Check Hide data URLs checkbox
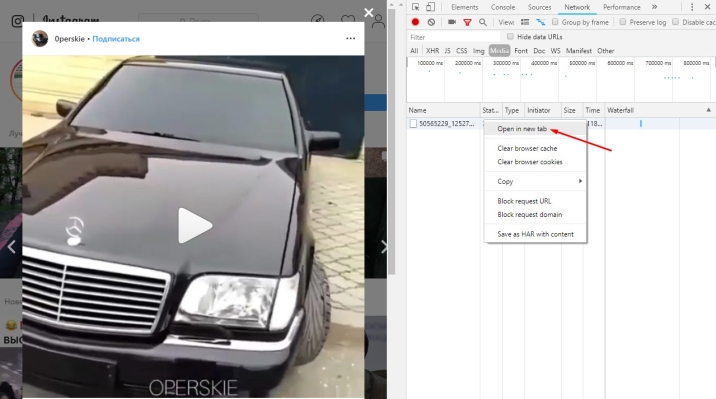 point(510,37)
